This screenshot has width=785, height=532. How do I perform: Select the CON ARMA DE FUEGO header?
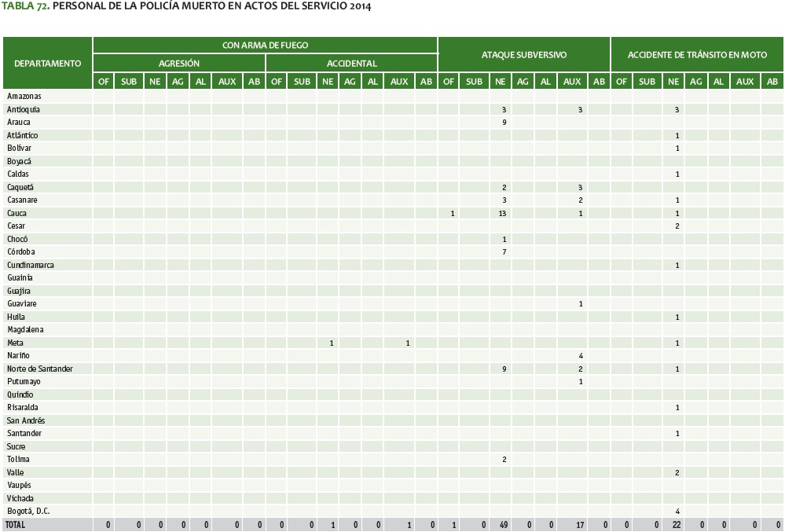tap(265, 46)
